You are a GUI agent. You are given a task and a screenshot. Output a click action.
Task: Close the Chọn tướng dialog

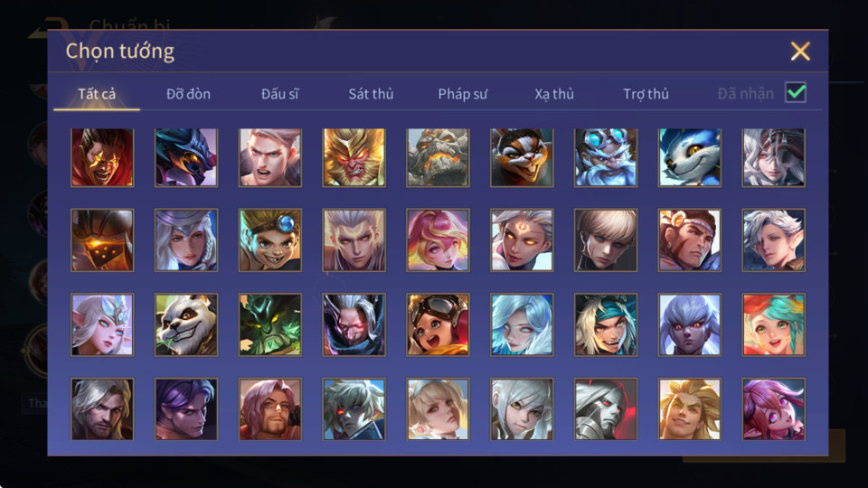(x=800, y=51)
